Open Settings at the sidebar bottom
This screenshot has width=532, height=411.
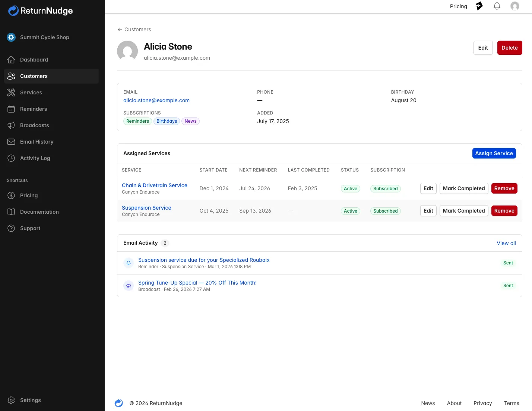[x=30, y=400]
